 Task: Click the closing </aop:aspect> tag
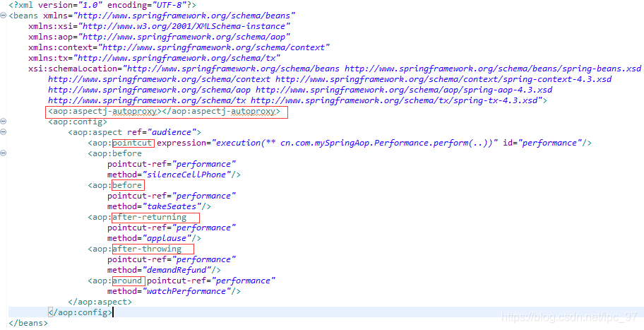click(x=100, y=302)
